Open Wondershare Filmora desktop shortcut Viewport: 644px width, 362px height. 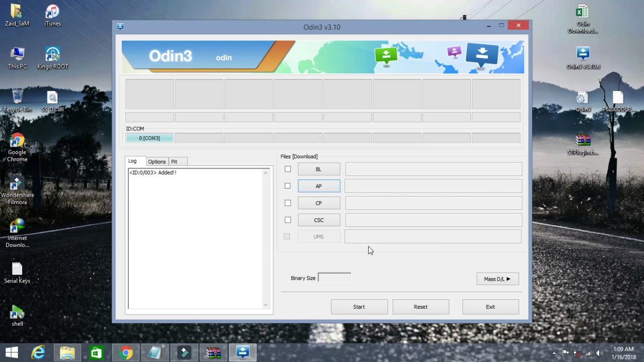17,191
